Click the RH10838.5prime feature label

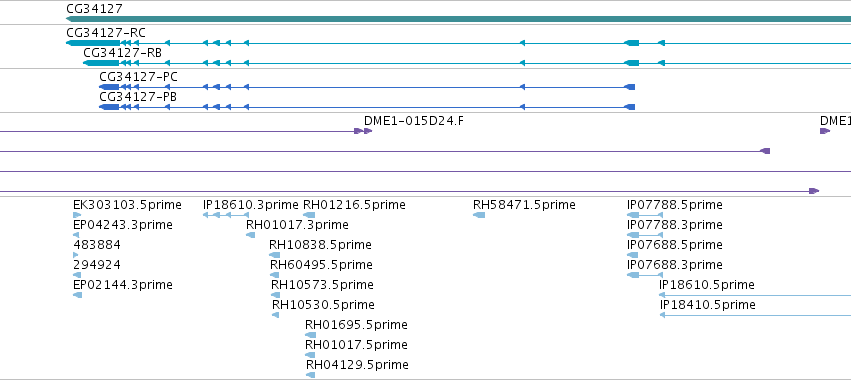coord(320,245)
